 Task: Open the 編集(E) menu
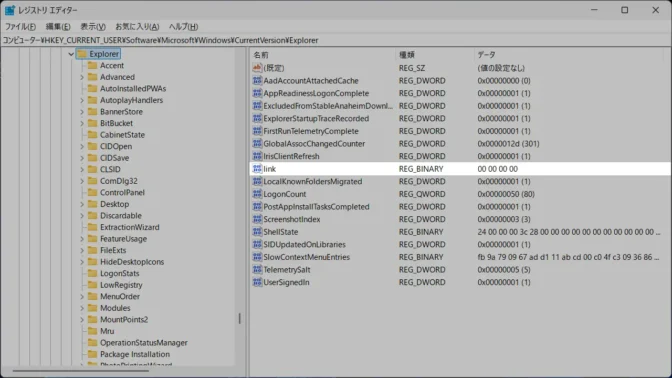58,27
